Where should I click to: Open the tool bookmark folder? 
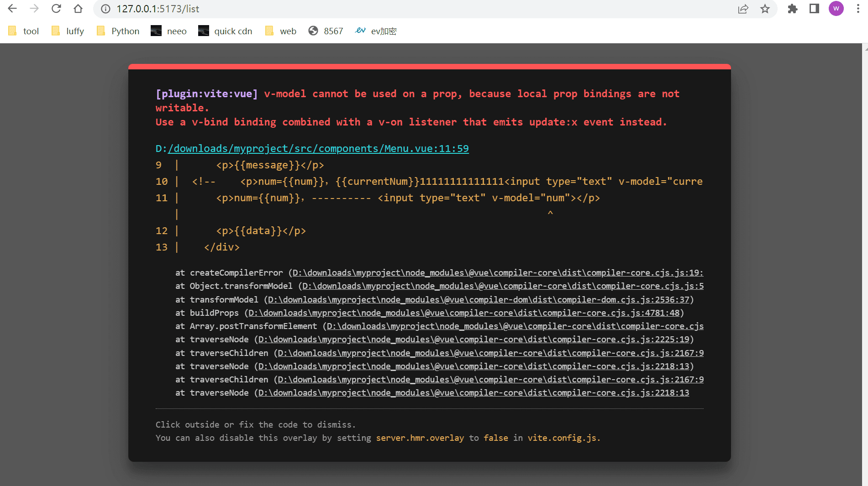click(x=24, y=31)
